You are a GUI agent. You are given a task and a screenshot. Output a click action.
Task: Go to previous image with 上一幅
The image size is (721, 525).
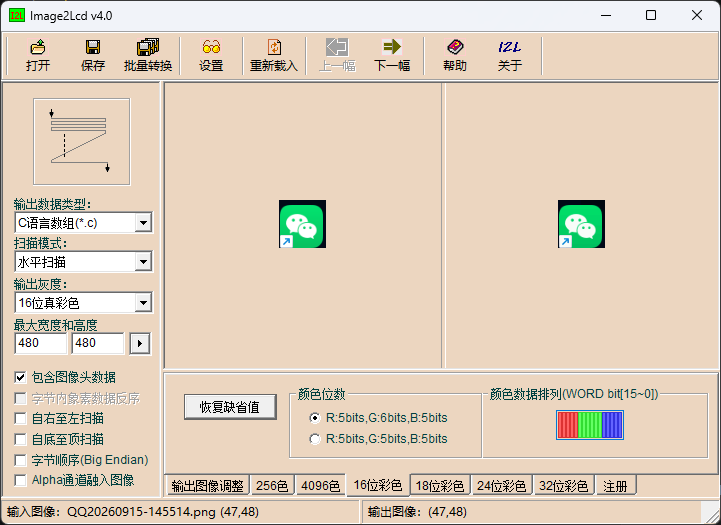coord(337,56)
